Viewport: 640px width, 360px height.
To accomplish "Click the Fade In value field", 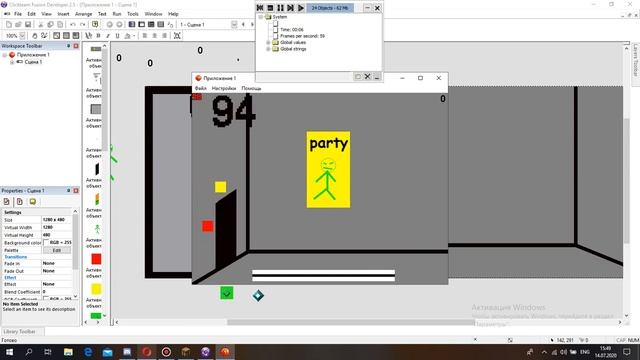I will (x=57, y=264).
